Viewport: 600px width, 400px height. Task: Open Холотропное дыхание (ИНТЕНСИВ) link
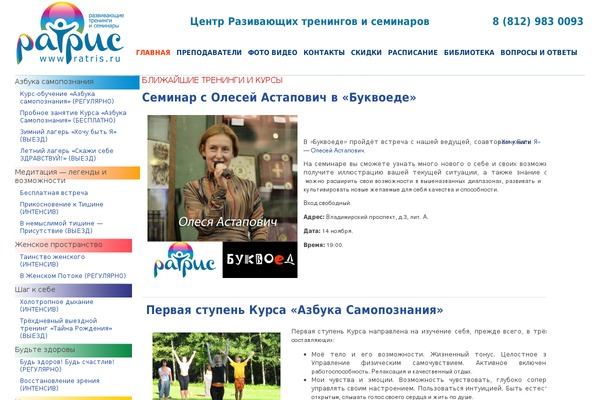(57, 305)
